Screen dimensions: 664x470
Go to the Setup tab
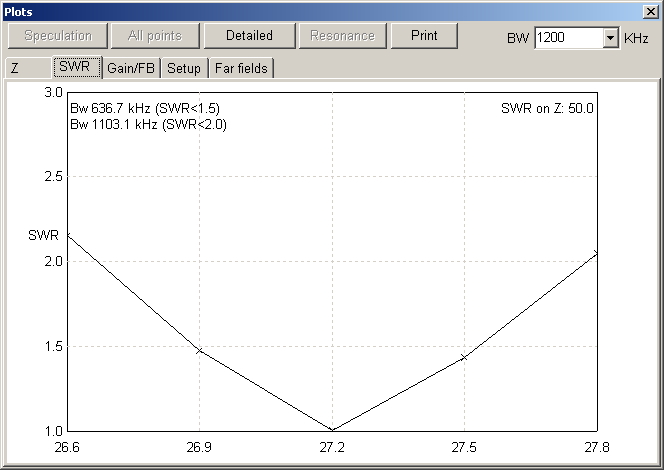pos(183,68)
